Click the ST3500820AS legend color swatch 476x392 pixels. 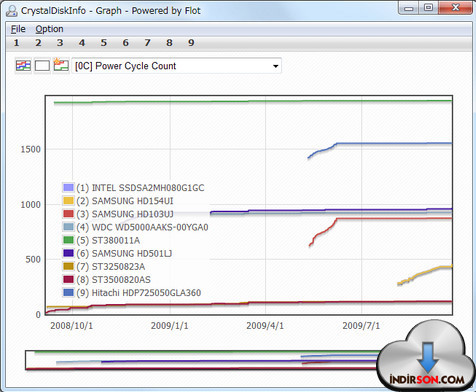(68, 279)
